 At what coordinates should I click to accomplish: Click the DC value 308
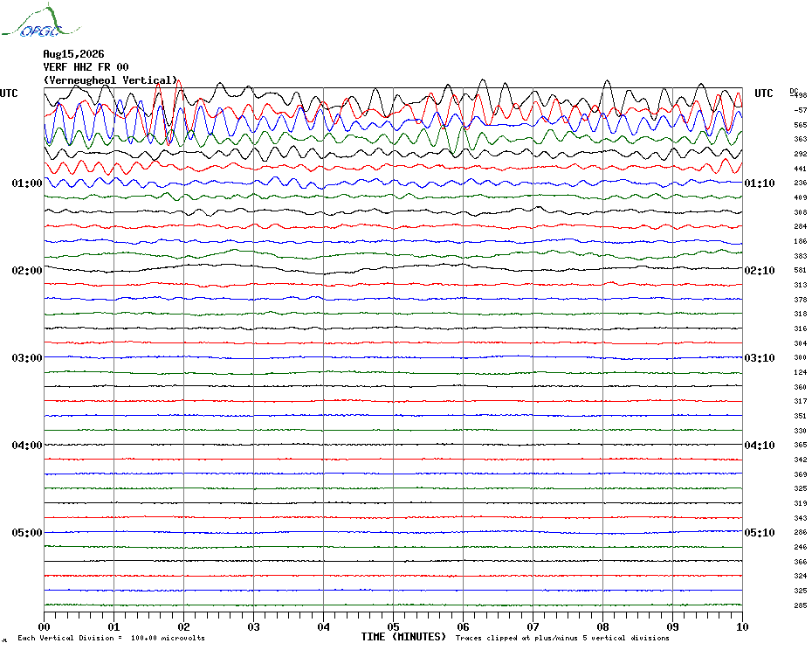point(800,212)
